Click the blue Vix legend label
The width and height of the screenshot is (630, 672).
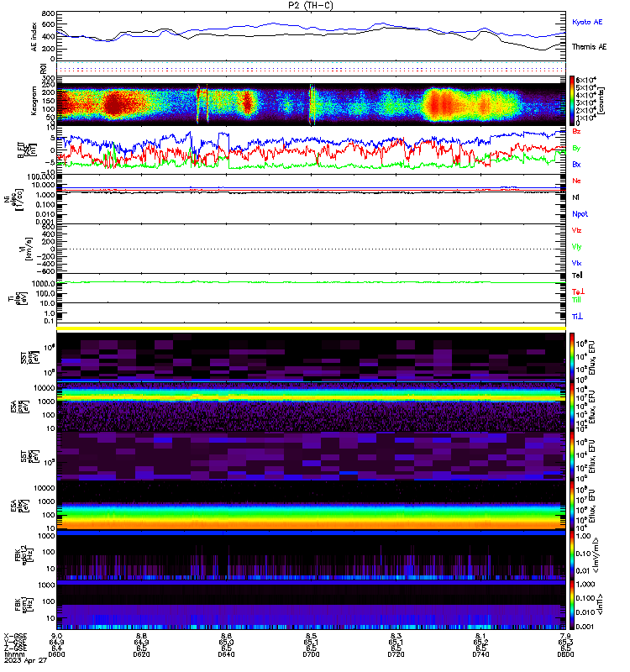[576, 263]
